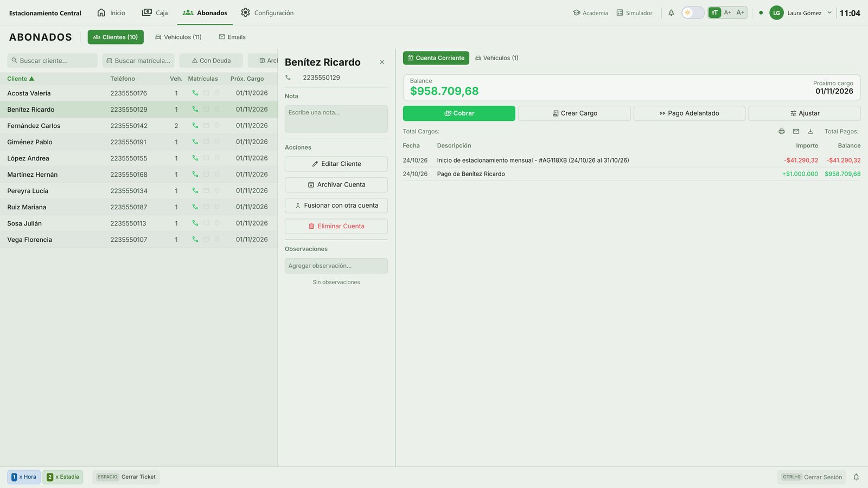Download the account statement
Screen dimensions: 868x488
point(810,131)
